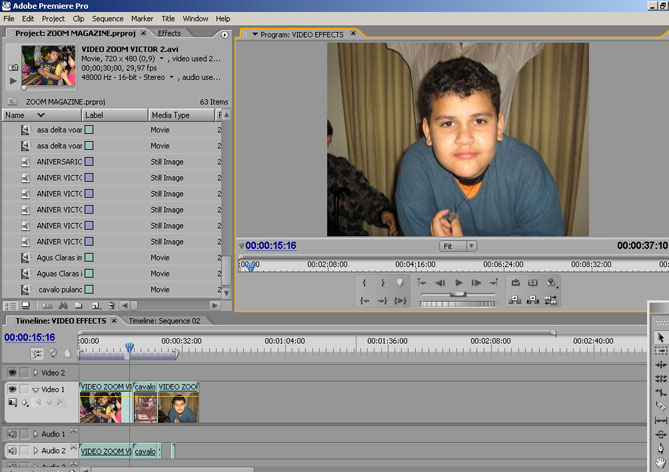Play the project preview thumbnail clip
The image size is (669, 472).
coord(12,80)
